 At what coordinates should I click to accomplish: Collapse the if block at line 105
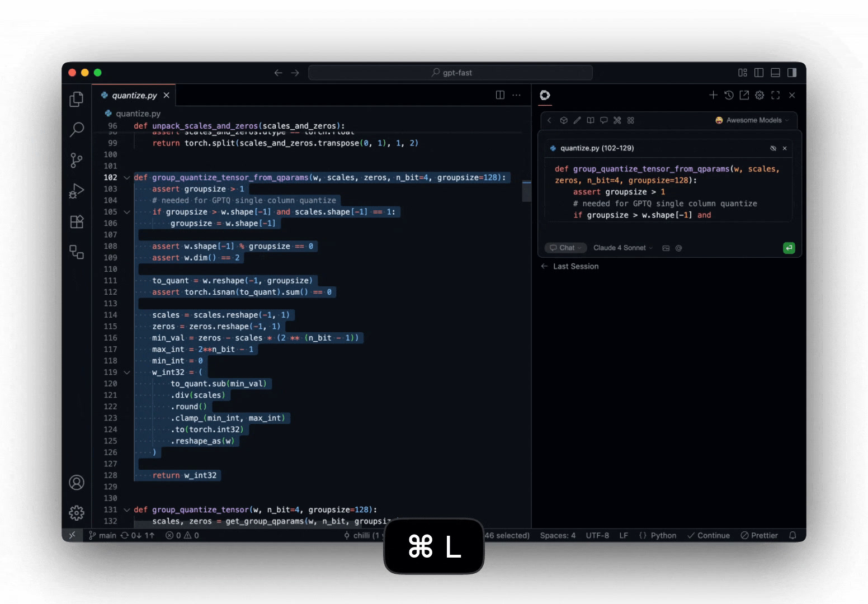click(127, 212)
